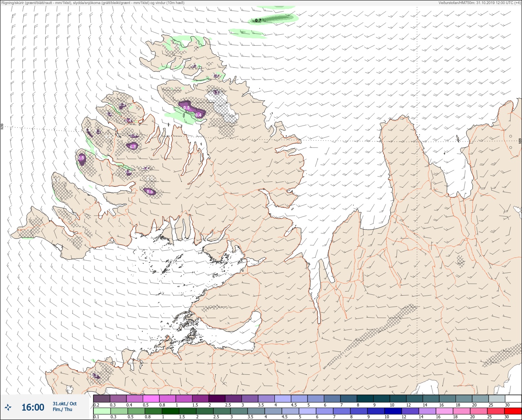Click the '31.okt./ Oct' date text
The width and height of the screenshot is (522, 420).
coord(64,404)
